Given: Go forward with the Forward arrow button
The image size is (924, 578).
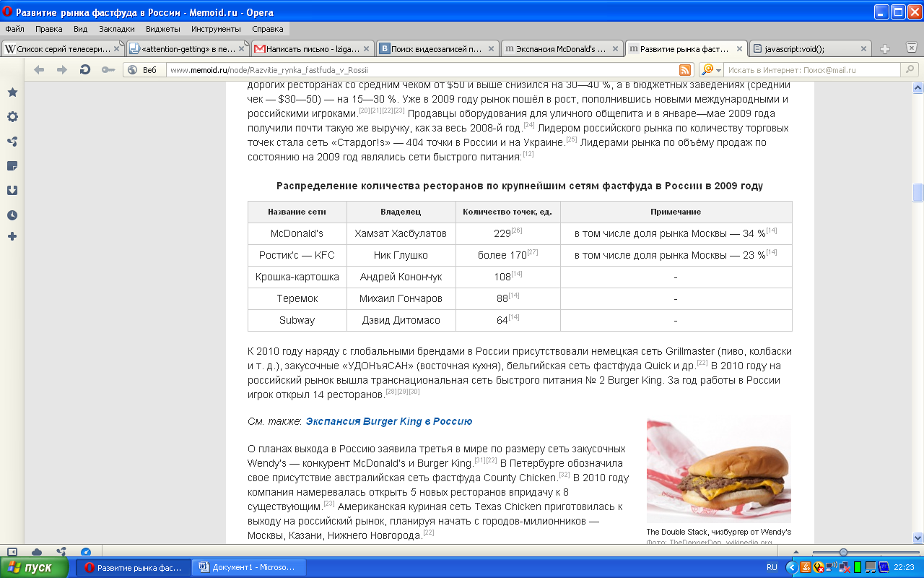Looking at the screenshot, I should click(x=62, y=69).
